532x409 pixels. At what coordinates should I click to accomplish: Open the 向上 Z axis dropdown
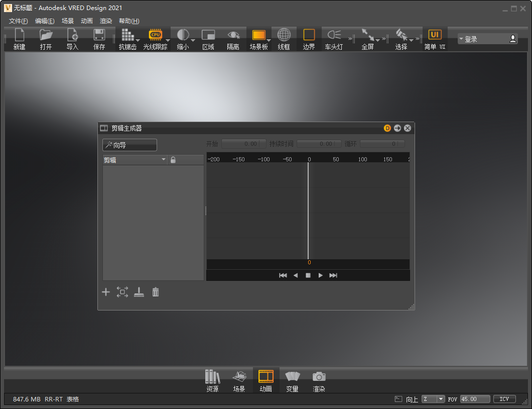pyautogui.click(x=433, y=399)
